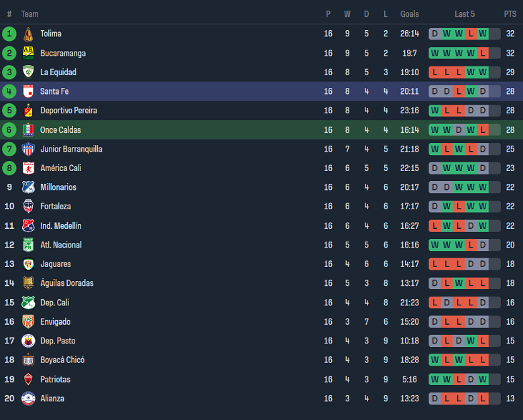Click the Alianza club crest
This screenshot has height=420, width=523.
click(x=28, y=399)
